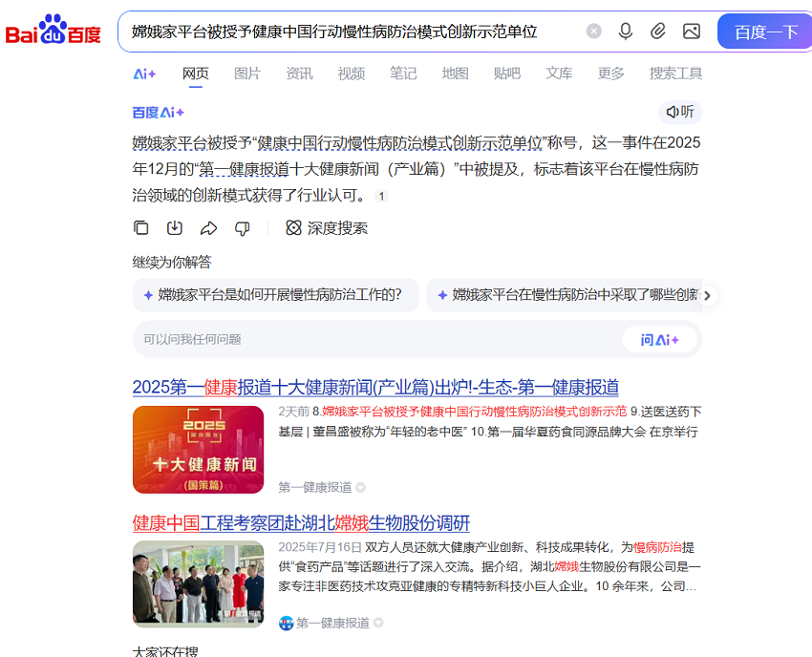Screen dimensions: 812x657
Task: Share the AI answer
Action: point(209,227)
